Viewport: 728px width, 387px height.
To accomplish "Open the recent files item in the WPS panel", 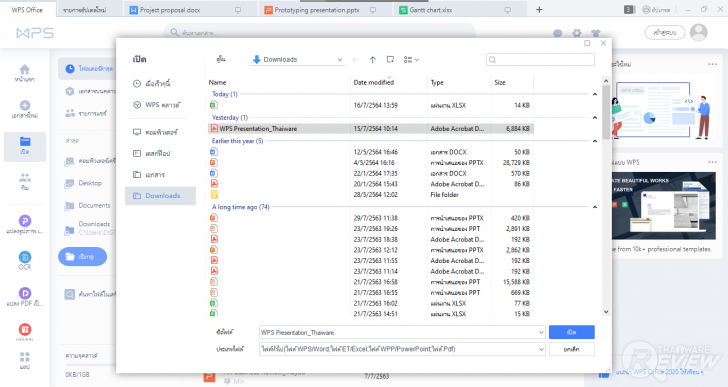I will coord(88,69).
